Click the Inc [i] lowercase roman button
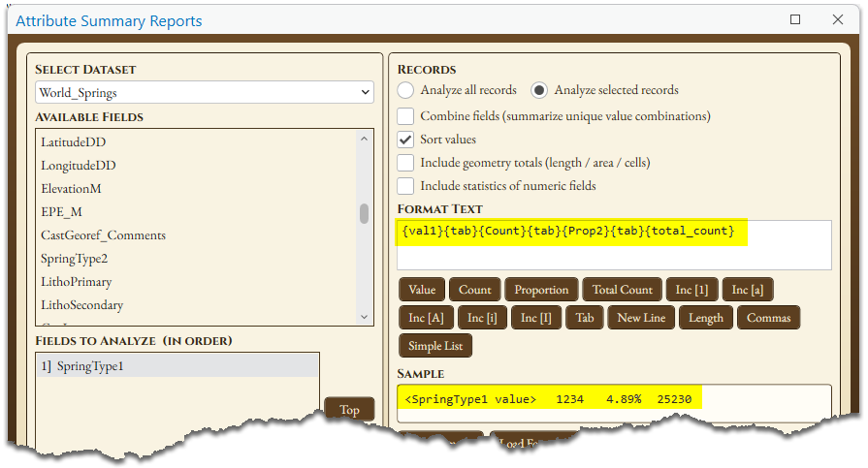This screenshot has width=868, height=468. tap(482, 318)
